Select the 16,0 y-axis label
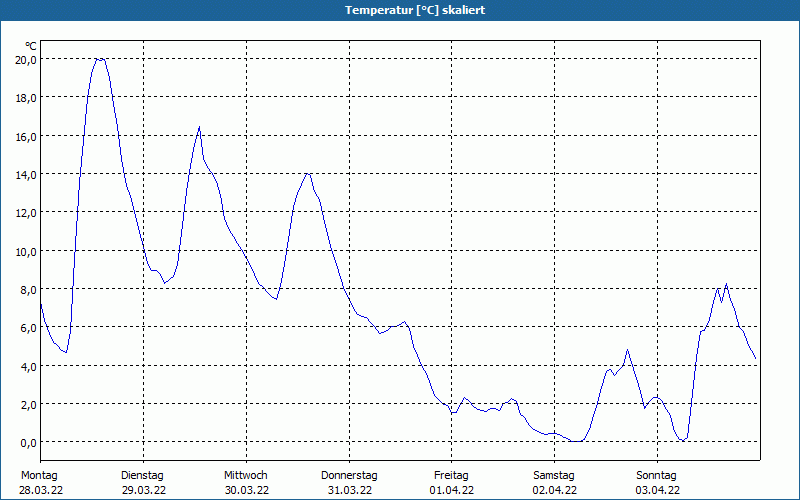 (25, 136)
